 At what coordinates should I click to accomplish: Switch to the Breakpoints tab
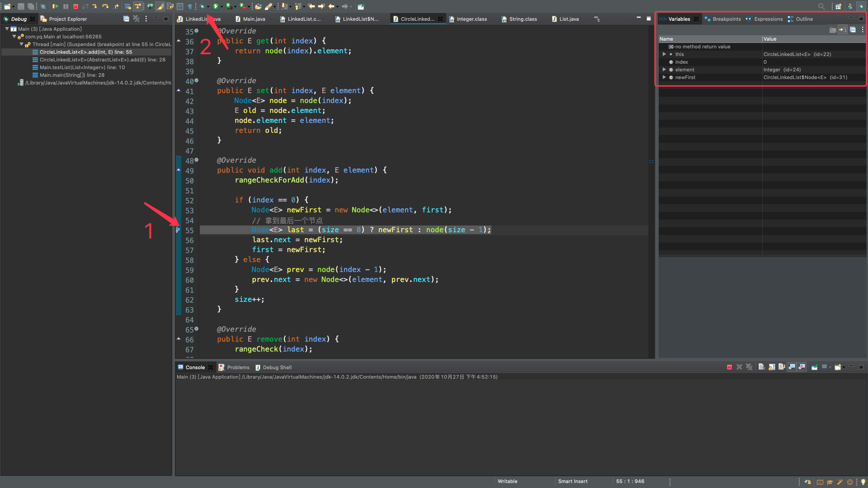pyautogui.click(x=722, y=19)
